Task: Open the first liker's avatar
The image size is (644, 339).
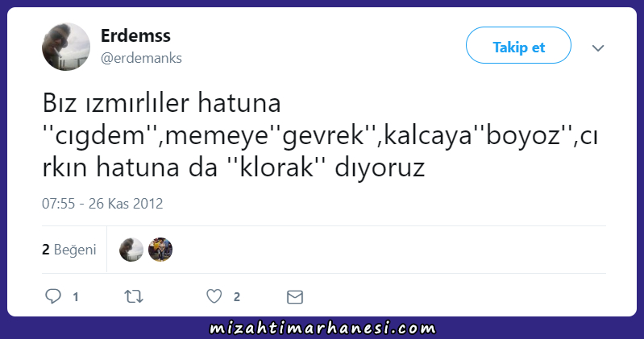Action: coord(131,250)
